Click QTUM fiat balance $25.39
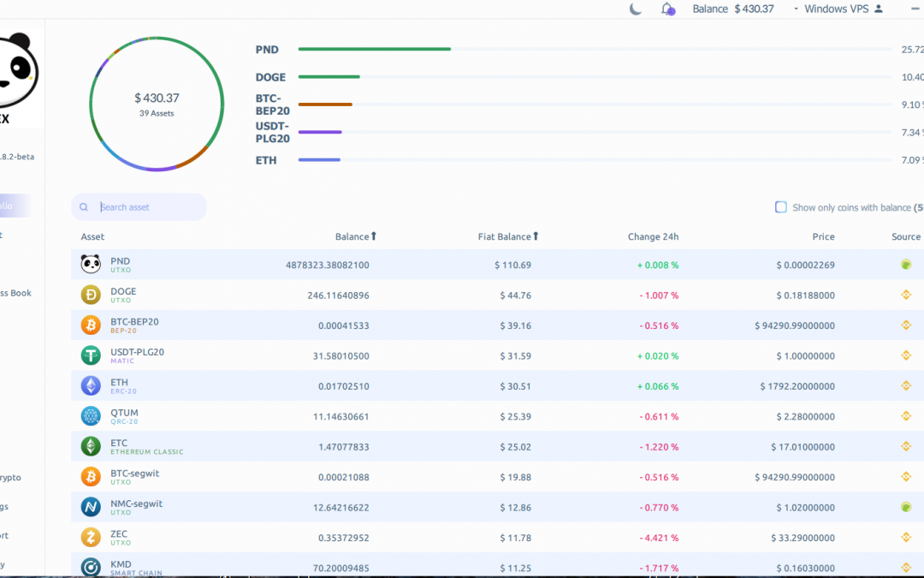Screen dimensions: 924x578 (516, 416)
